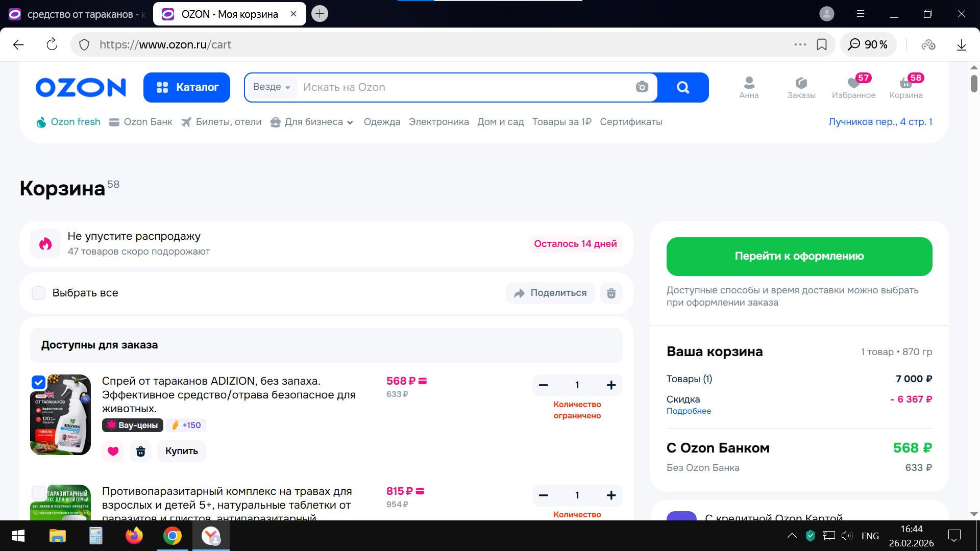The width and height of the screenshot is (980, 551).
Task: Click the Подробнее discount details link
Action: click(688, 411)
